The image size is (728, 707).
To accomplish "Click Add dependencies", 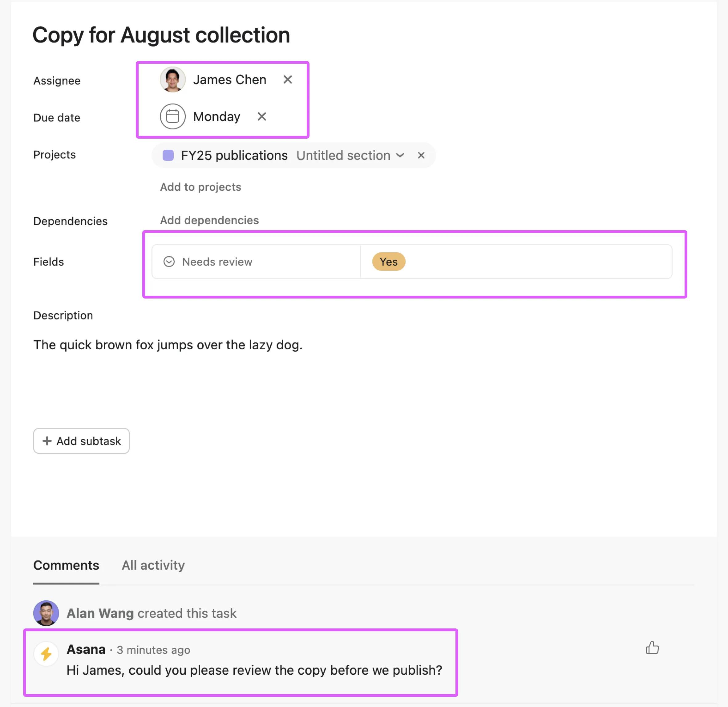I will coord(209,220).
